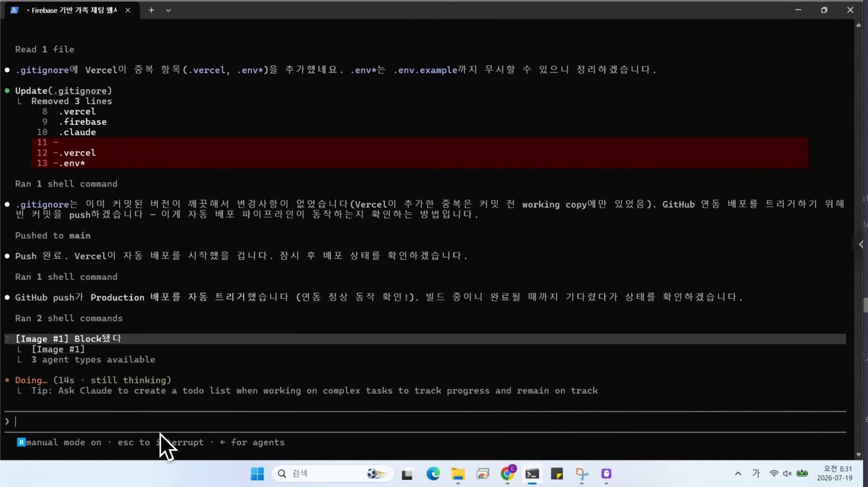This screenshot has width=868, height=487.
Task: Open the photo gallery app taskbar icon
Action: click(482, 474)
